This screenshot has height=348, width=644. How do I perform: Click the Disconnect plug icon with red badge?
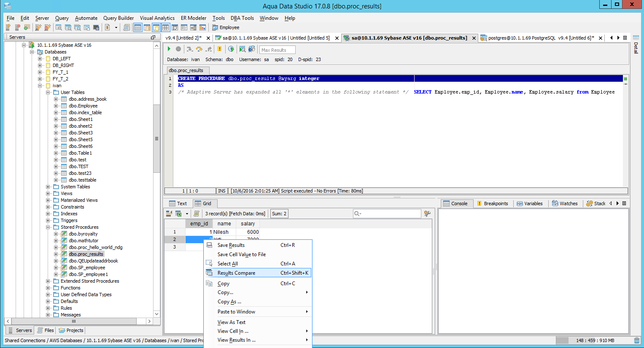(47, 27)
